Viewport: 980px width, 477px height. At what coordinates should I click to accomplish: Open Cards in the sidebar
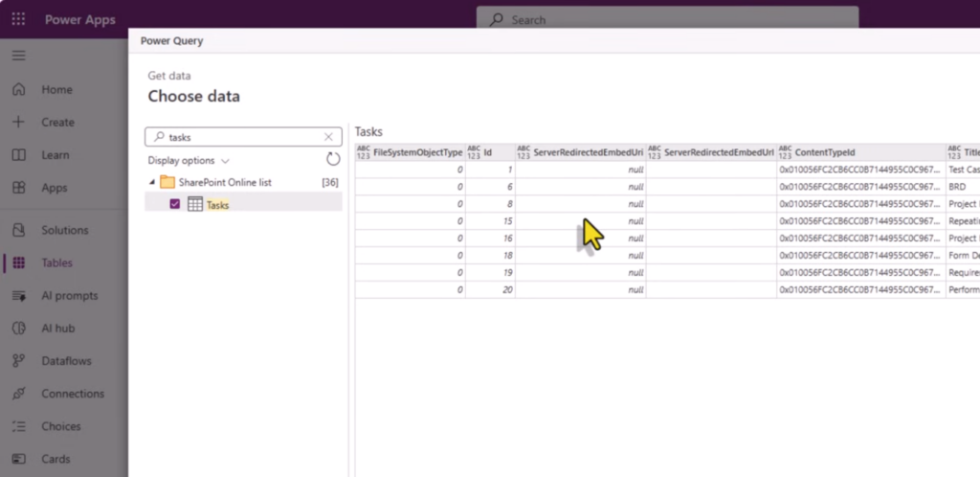(56, 459)
